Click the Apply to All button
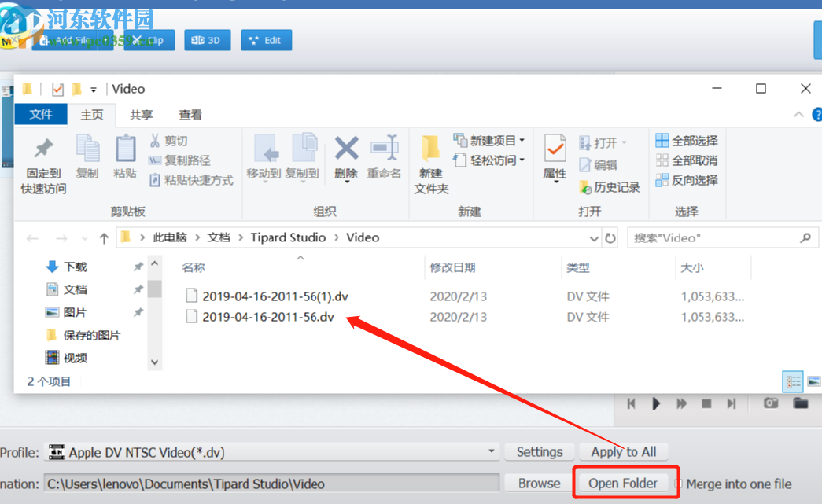822x504 pixels. click(x=624, y=451)
